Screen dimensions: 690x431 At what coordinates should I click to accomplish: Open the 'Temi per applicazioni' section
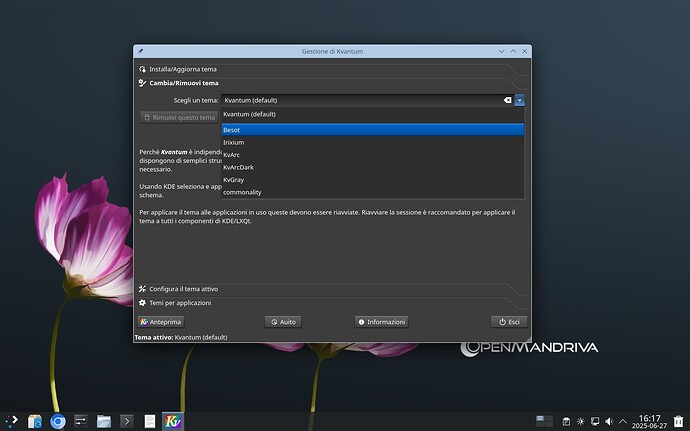pos(332,303)
